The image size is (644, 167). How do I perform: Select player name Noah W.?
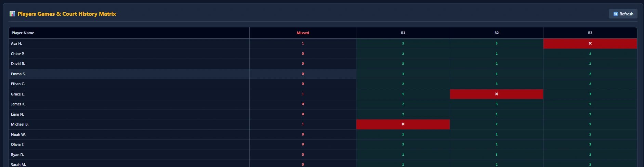[18, 134]
